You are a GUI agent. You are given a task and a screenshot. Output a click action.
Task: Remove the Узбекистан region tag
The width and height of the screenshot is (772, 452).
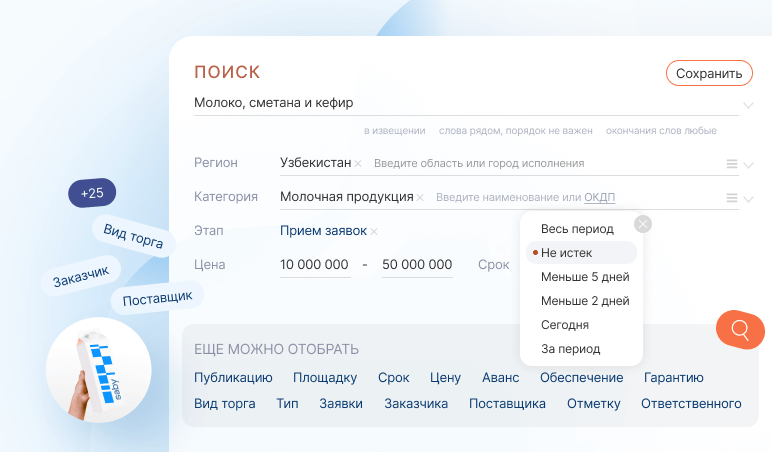[x=358, y=163]
